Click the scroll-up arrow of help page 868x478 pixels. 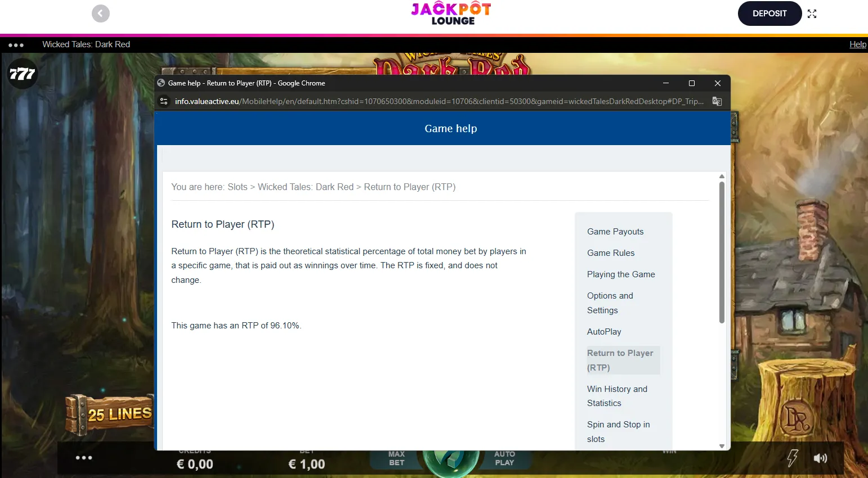(x=722, y=177)
